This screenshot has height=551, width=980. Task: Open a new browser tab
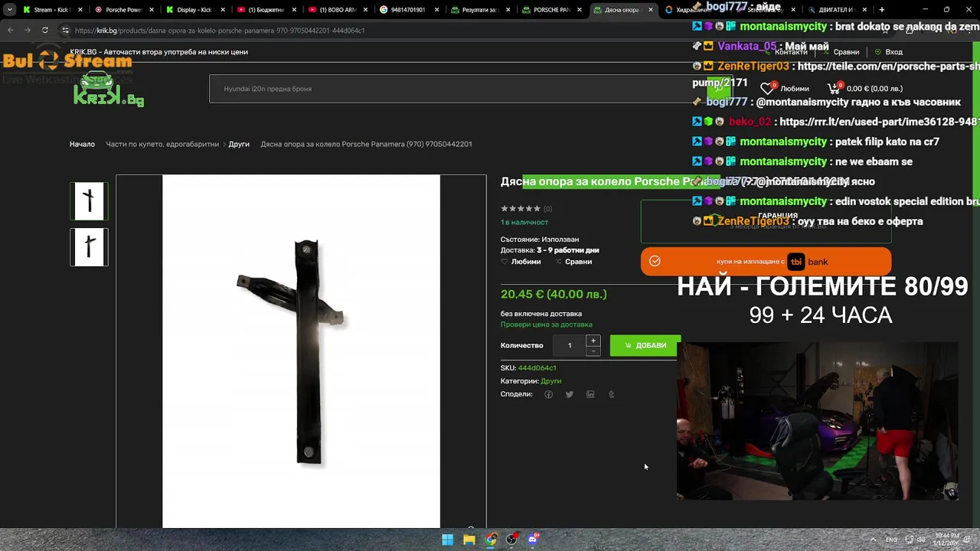882,10
